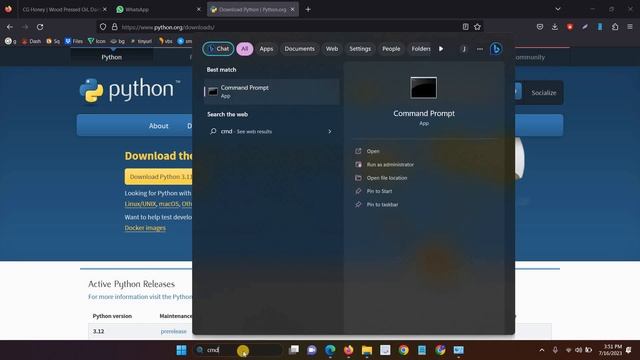Open search options ellipsis menu
Viewport: 640px width, 360px height.
480,49
